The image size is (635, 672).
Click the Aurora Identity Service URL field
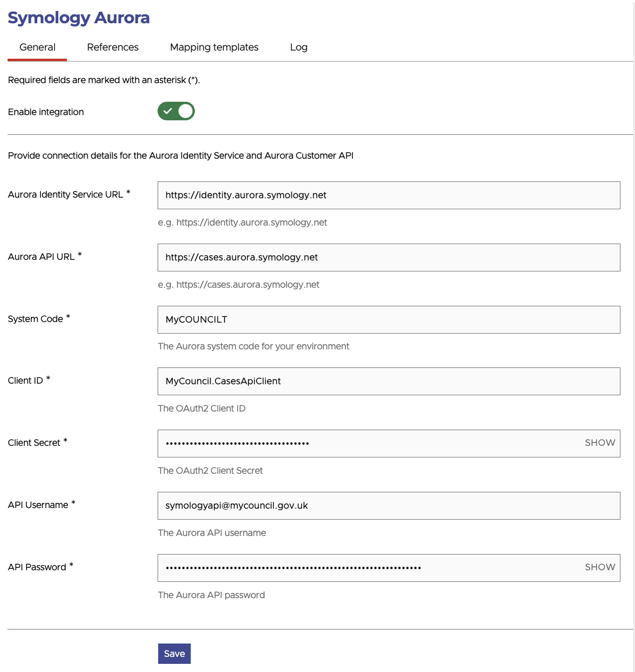pos(388,195)
